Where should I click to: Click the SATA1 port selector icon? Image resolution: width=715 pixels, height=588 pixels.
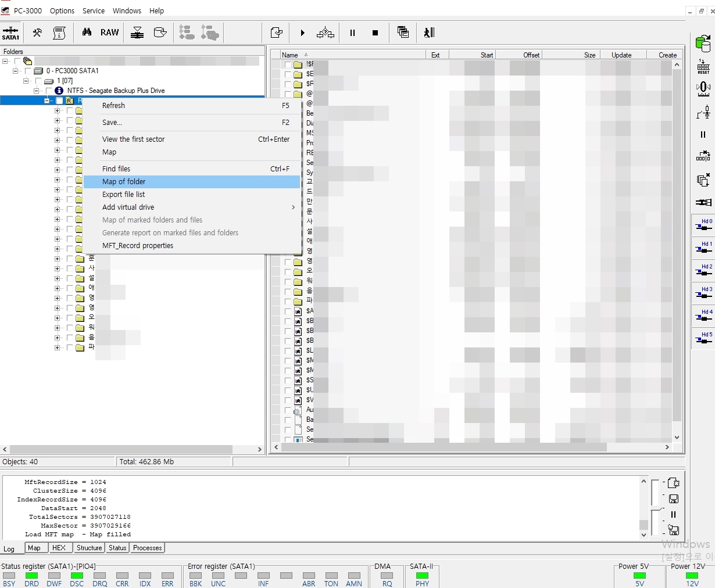coord(10,33)
